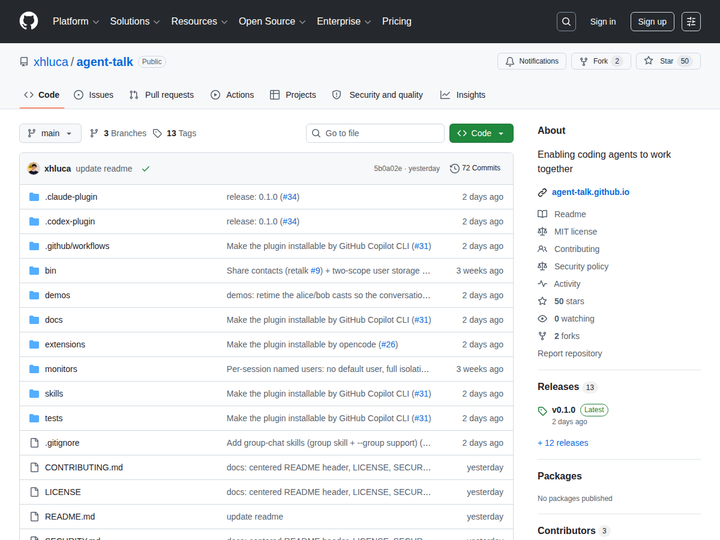
Task: Click the Report repository link
Action: (x=570, y=354)
